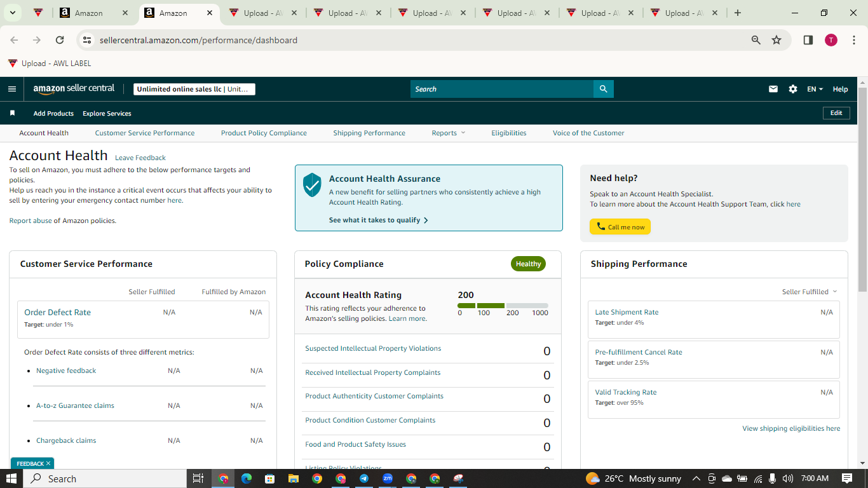This screenshot has width=868, height=488.
Task: Go back with the browser back arrow
Action: click(x=14, y=40)
